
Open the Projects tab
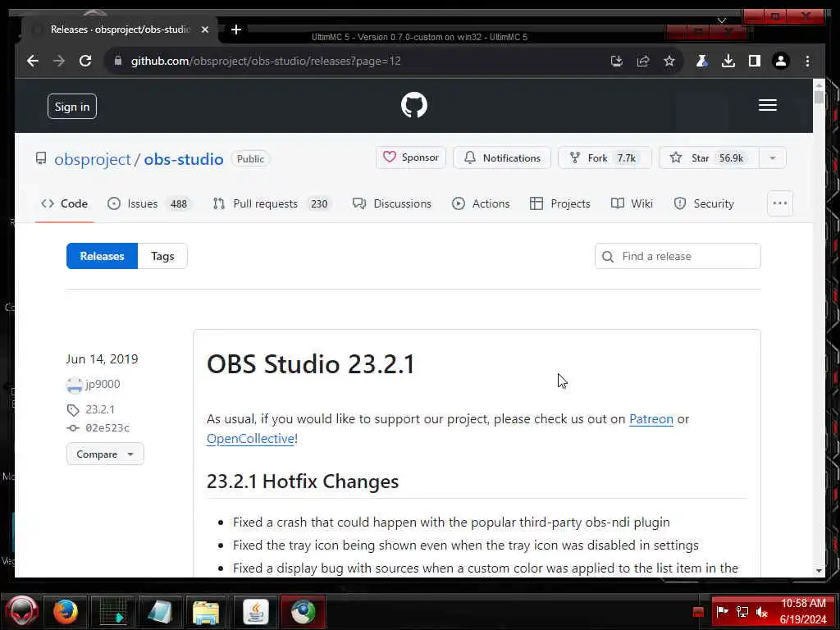click(559, 203)
